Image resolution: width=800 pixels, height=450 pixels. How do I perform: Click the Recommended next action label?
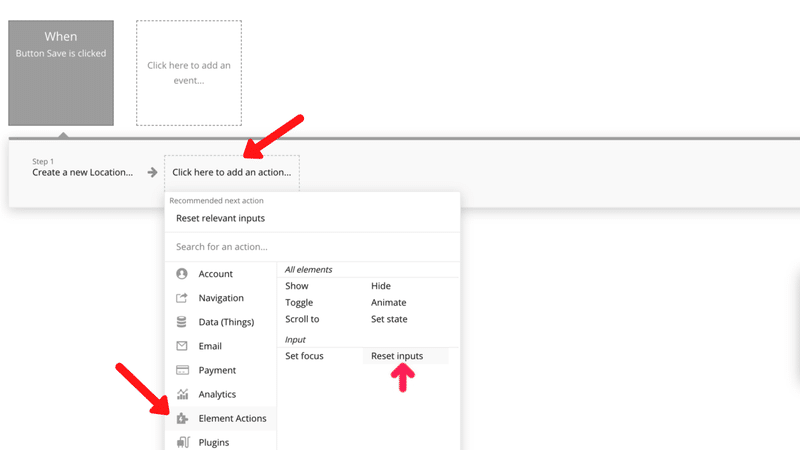tap(216, 201)
